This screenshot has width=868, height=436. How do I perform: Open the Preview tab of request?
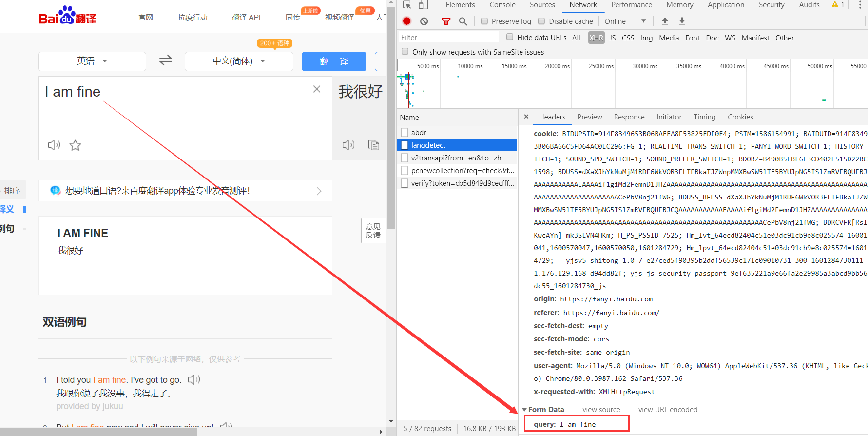click(x=590, y=117)
